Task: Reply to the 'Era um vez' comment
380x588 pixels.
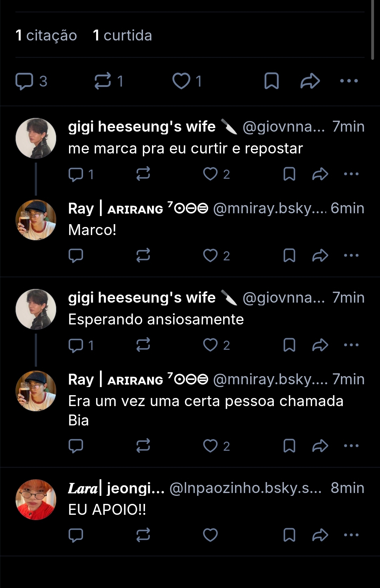Action: click(76, 446)
